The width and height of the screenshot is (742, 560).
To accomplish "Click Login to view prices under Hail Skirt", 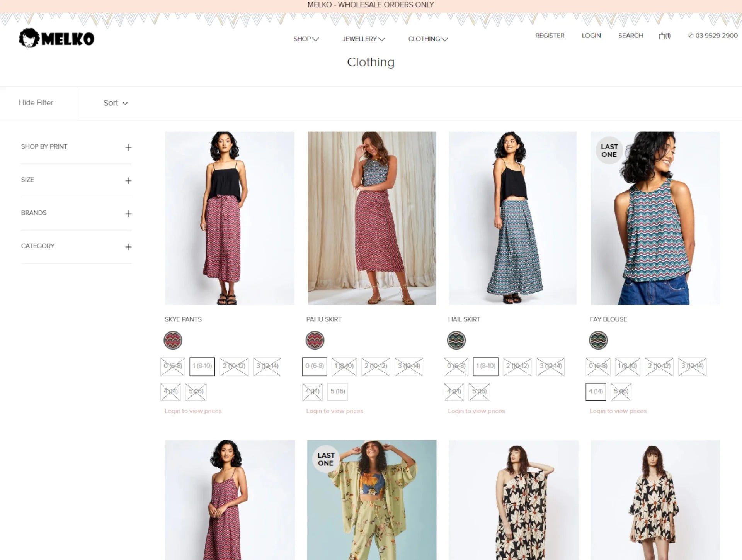I will (476, 411).
